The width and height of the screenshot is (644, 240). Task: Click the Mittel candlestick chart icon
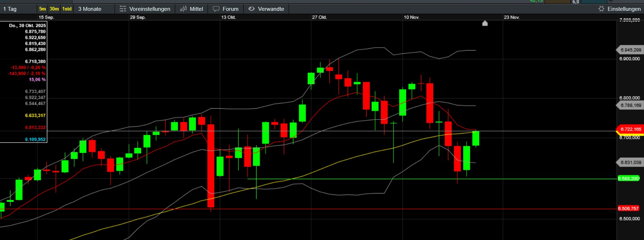coord(183,9)
